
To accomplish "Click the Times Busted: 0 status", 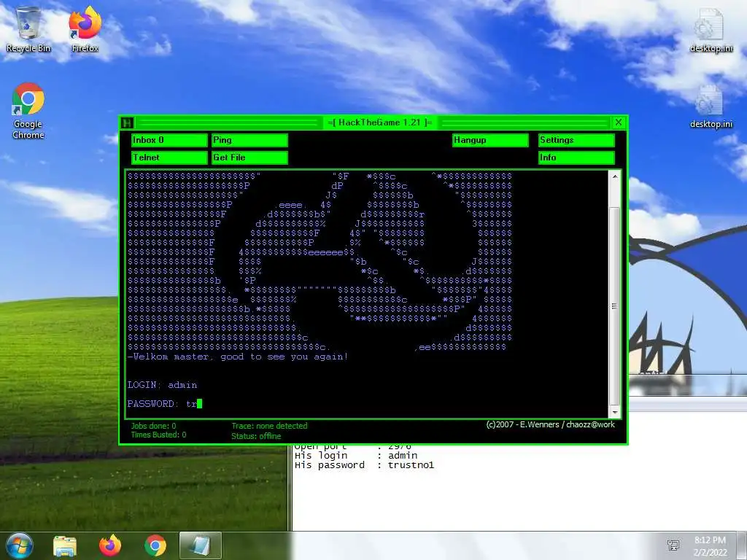I will tap(158, 435).
